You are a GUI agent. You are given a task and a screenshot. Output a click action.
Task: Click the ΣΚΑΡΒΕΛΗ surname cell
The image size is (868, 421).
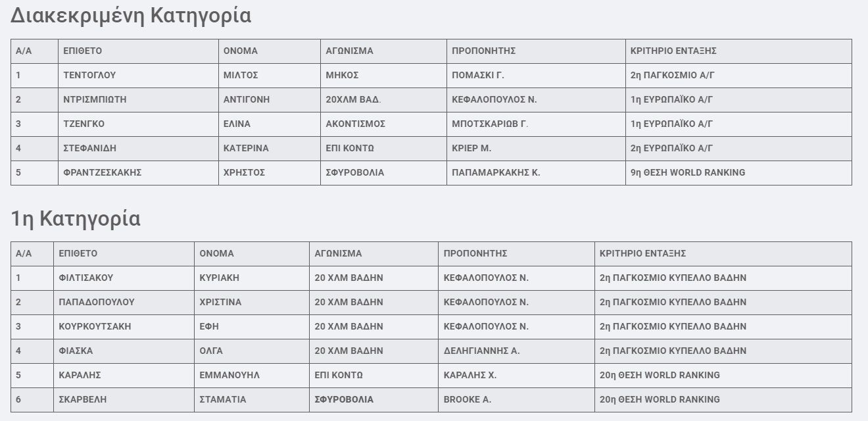click(x=82, y=399)
